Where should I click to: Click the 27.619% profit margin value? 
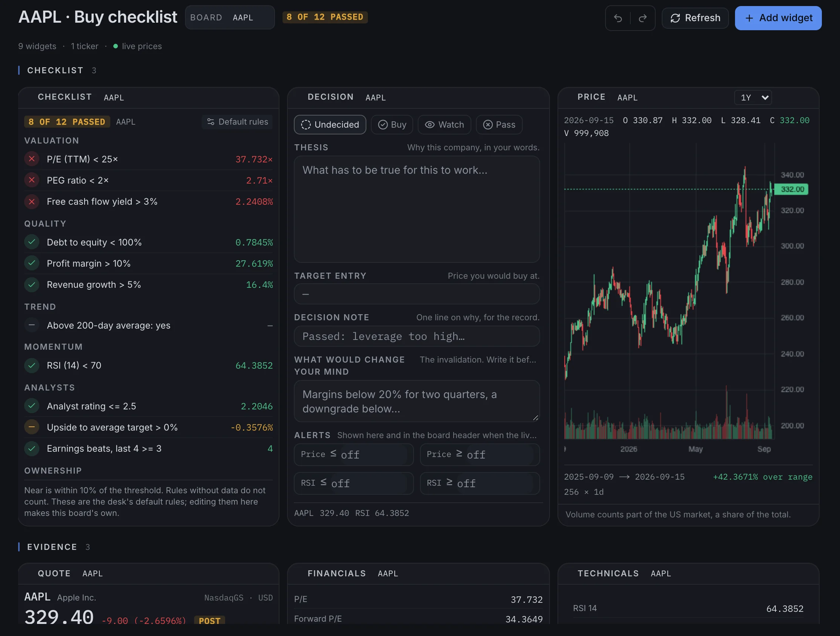click(254, 264)
